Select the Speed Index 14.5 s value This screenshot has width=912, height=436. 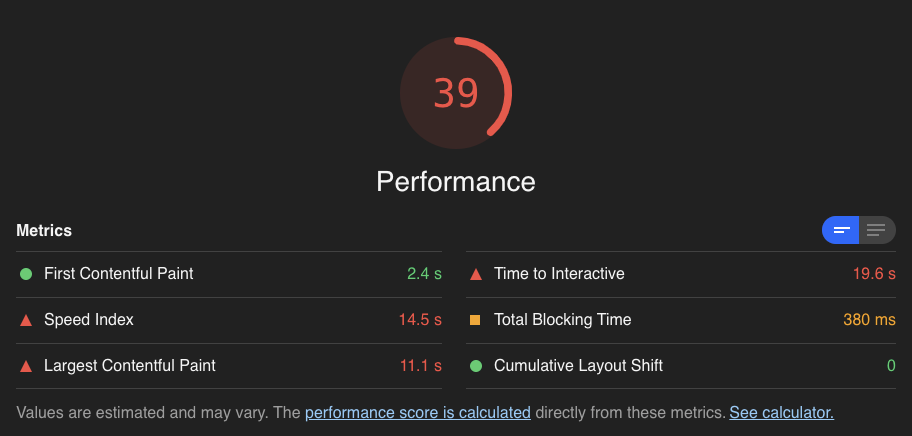coord(420,320)
